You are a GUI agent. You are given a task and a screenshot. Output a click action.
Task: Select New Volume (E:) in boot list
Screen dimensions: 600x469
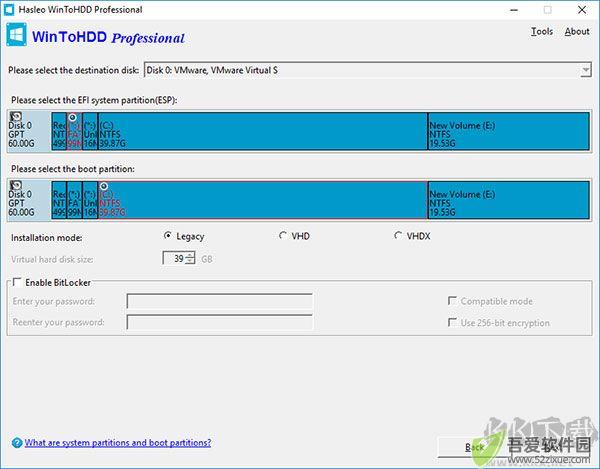tap(509, 200)
